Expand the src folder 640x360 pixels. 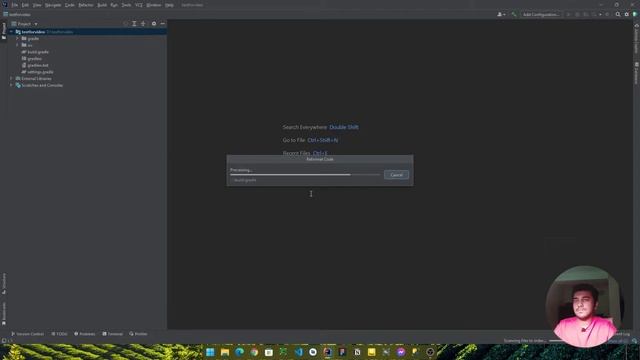pos(18,45)
